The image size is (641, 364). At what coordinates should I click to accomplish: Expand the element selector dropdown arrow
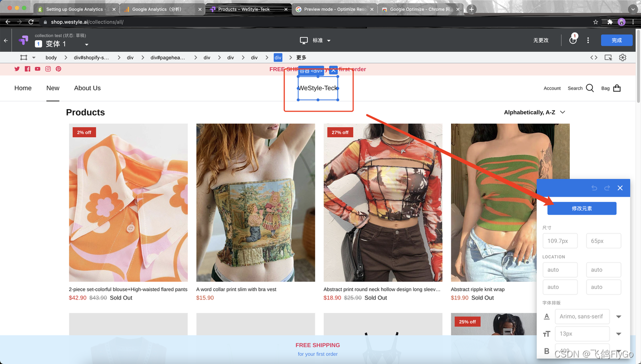34,58
